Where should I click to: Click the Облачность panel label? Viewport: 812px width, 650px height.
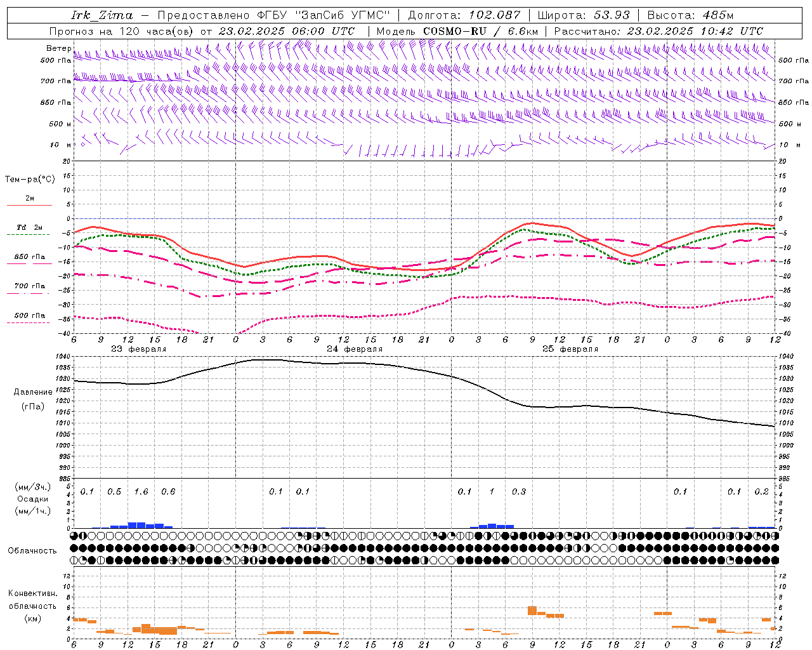pyautogui.click(x=32, y=551)
